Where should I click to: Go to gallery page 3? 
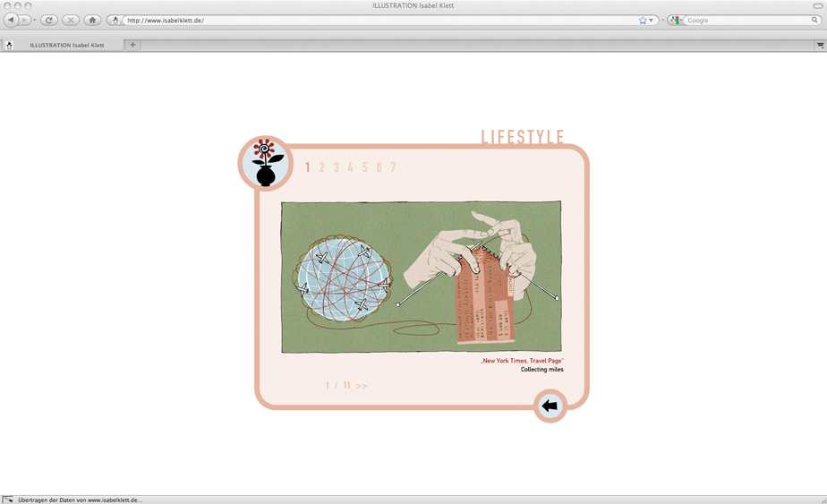[337, 167]
